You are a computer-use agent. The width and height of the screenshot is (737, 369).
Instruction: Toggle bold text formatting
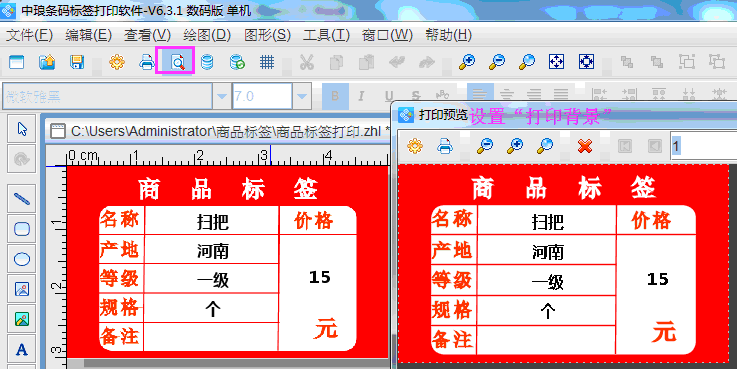point(335,96)
